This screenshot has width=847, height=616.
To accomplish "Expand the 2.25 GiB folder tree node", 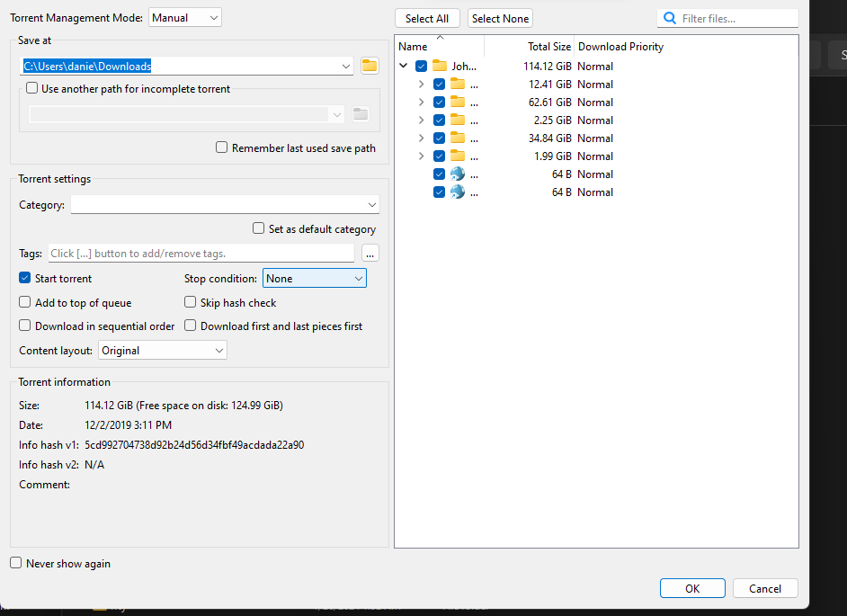I will 421,121.
